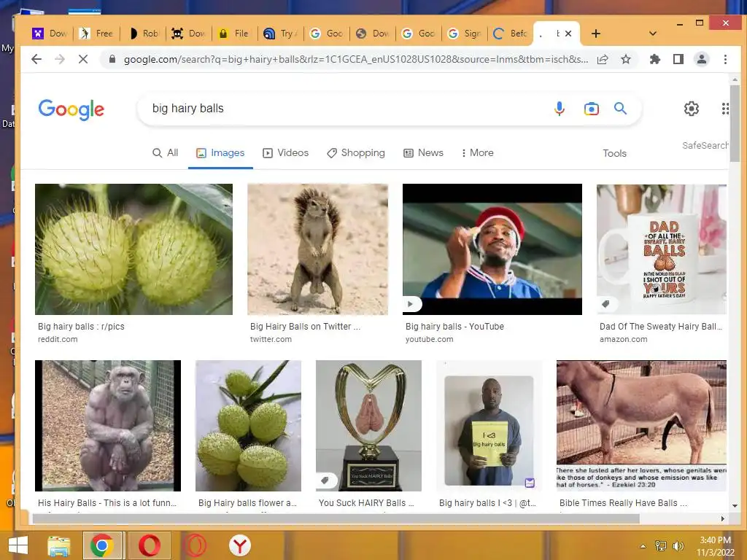747x560 pixels.
Task: Switch to the Shopping tab
Action: 356,153
